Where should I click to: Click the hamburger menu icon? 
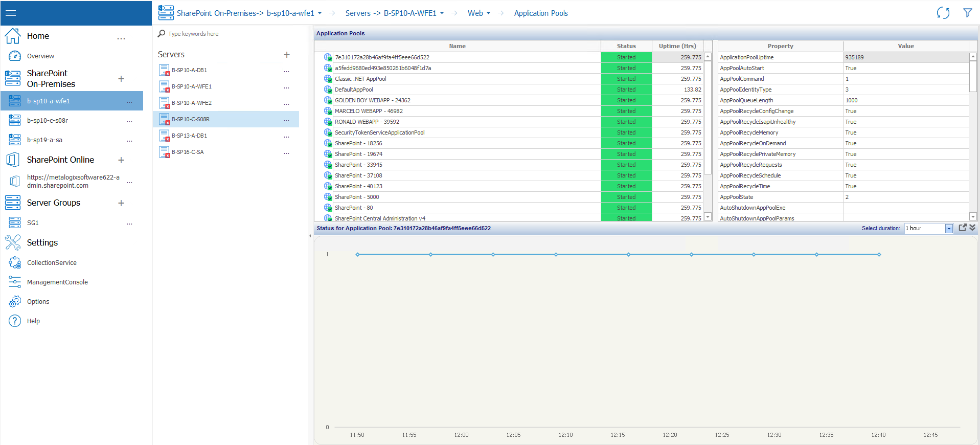click(11, 13)
